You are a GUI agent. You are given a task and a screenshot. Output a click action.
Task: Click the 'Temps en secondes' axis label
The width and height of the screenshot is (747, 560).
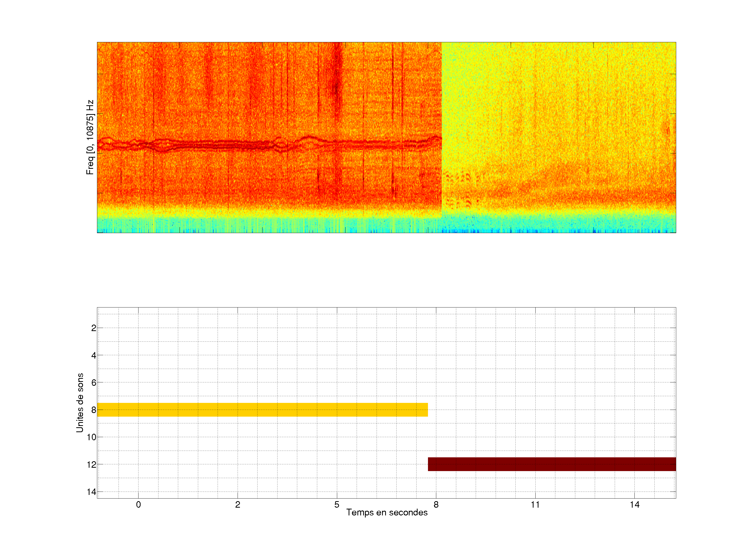click(x=387, y=512)
